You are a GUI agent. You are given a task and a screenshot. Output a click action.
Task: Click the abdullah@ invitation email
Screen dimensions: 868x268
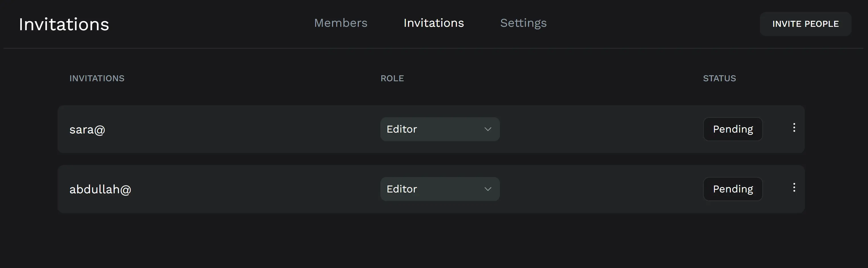(100, 189)
